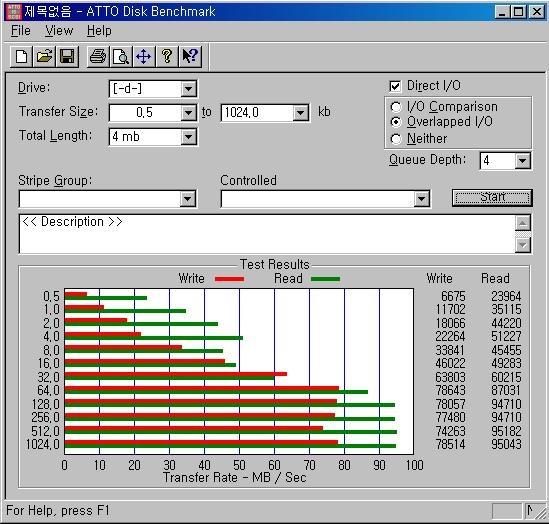Click the Description scrollbar down arrow
549x524 pixels.
[x=523, y=245]
